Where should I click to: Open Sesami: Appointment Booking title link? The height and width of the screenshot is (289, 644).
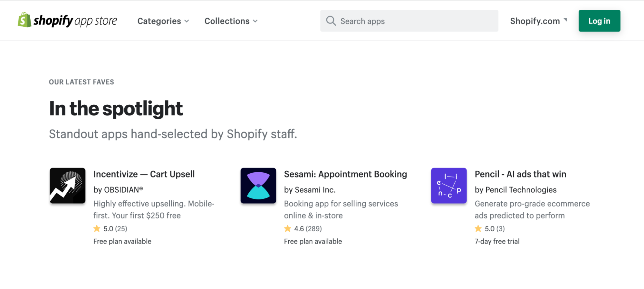tap(345, 174)
